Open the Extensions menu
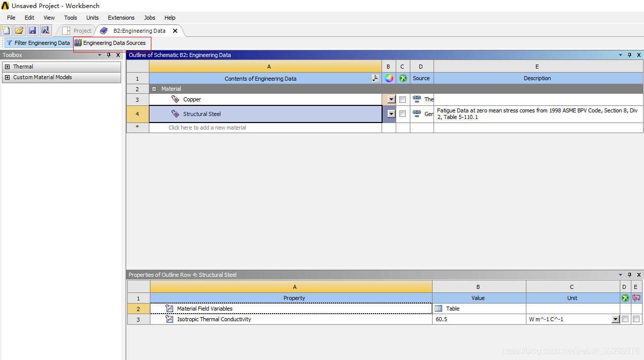 point(121,18)
